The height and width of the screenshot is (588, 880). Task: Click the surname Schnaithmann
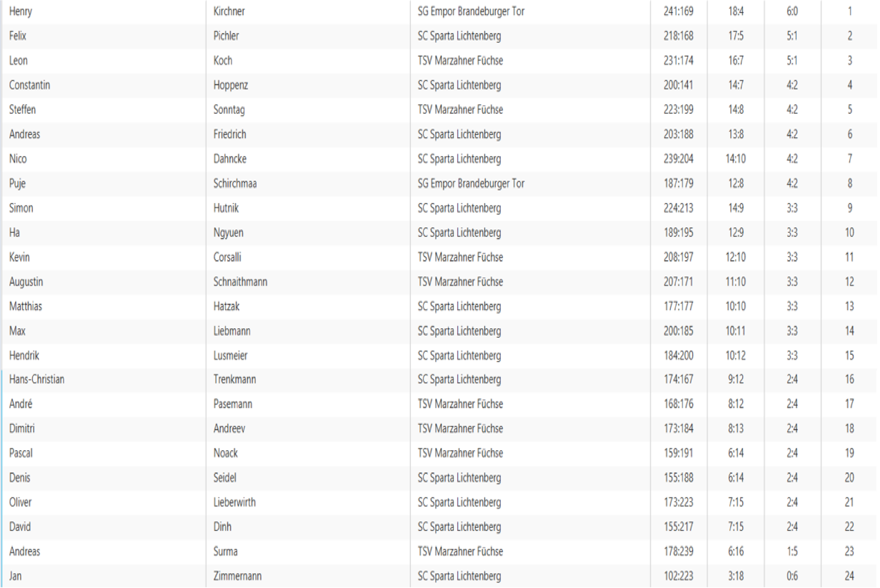(x=240, y=281)
